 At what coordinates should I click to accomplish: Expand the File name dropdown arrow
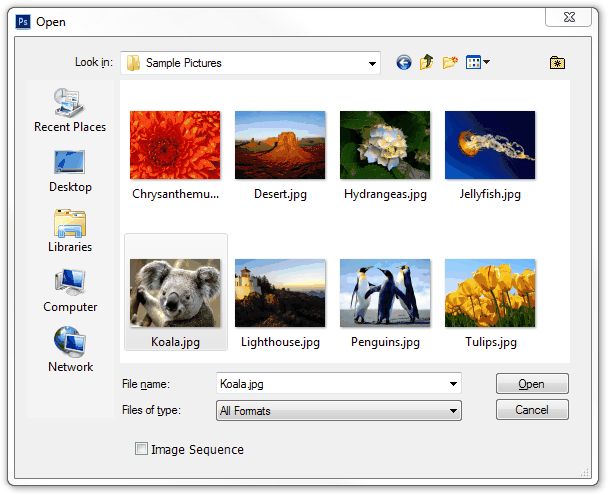click(453, 384)
